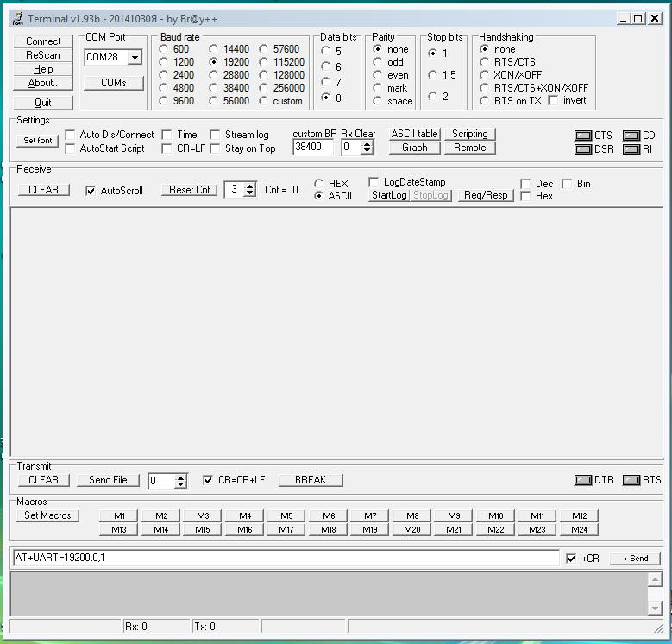Toggle the RTS indicator in Transmit
This screenshot has height=644, width=672.
click(631, 480)
